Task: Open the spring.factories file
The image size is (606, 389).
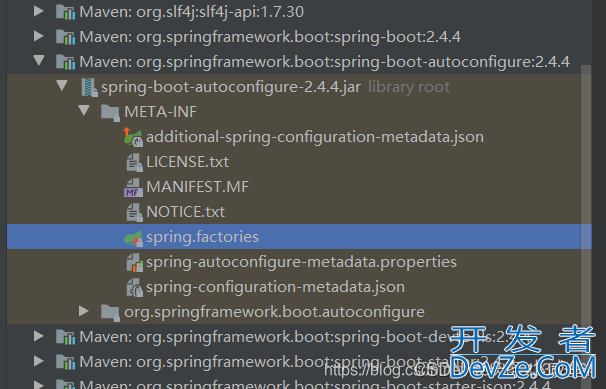Action: point(203,237)
